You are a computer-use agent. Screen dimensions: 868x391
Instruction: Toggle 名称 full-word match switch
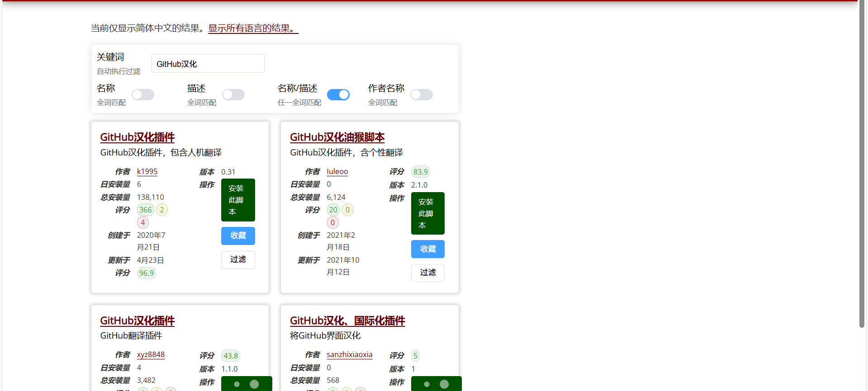[x=143, y=94]
